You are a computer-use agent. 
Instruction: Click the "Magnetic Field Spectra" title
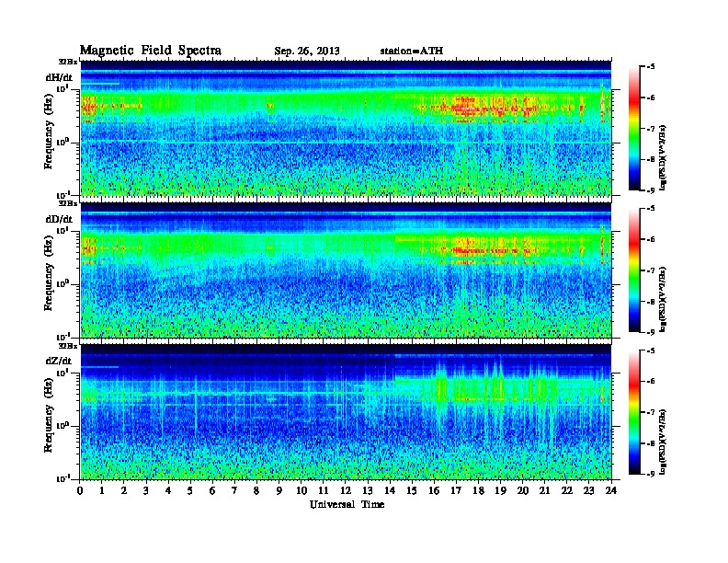(151, 51)
